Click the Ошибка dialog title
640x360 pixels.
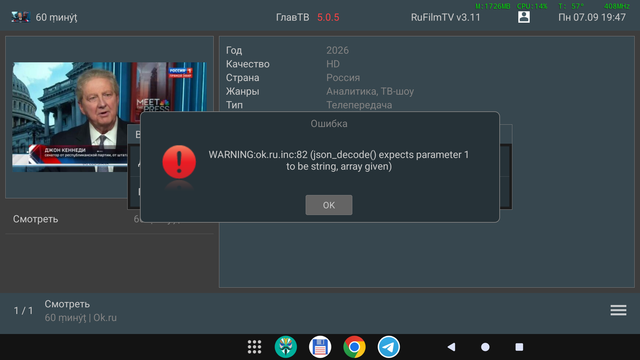329,124
